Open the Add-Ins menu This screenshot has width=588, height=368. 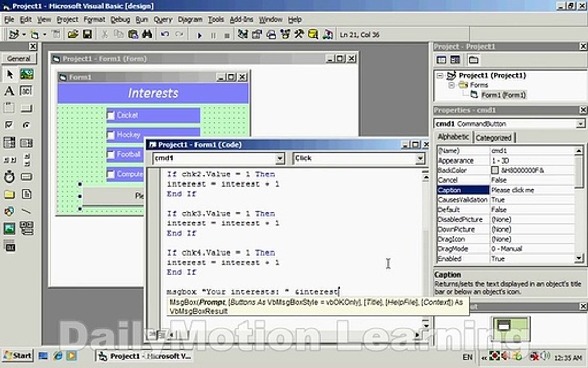coord(241,19)
